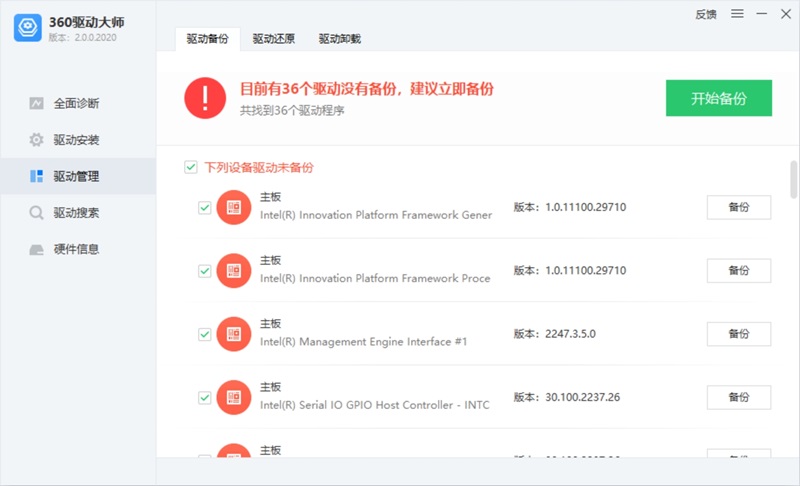Screen dimensions: 800x486
Task: Uncheck Innovation Platform Framework Proce driver checkbox
Action: [205, 271]
